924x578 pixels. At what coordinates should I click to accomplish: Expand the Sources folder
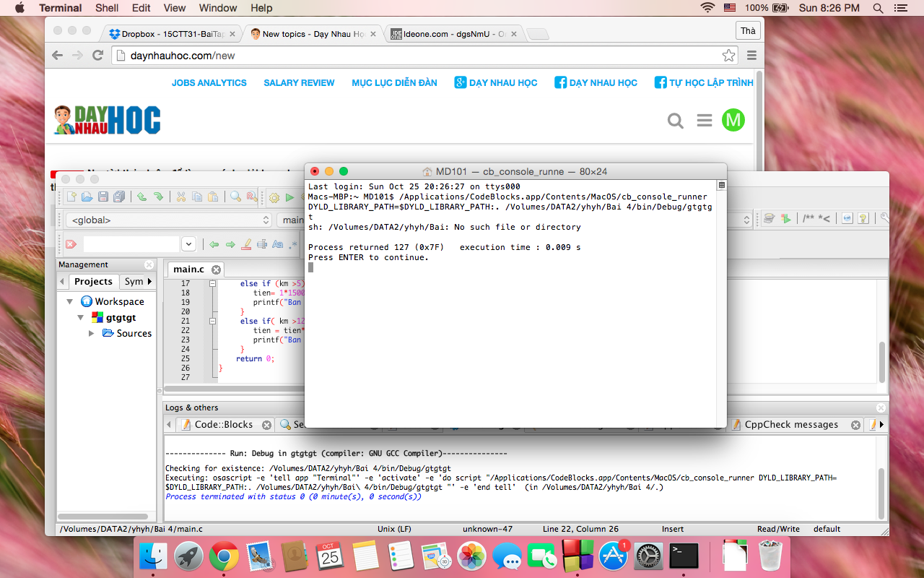point(92,333)
